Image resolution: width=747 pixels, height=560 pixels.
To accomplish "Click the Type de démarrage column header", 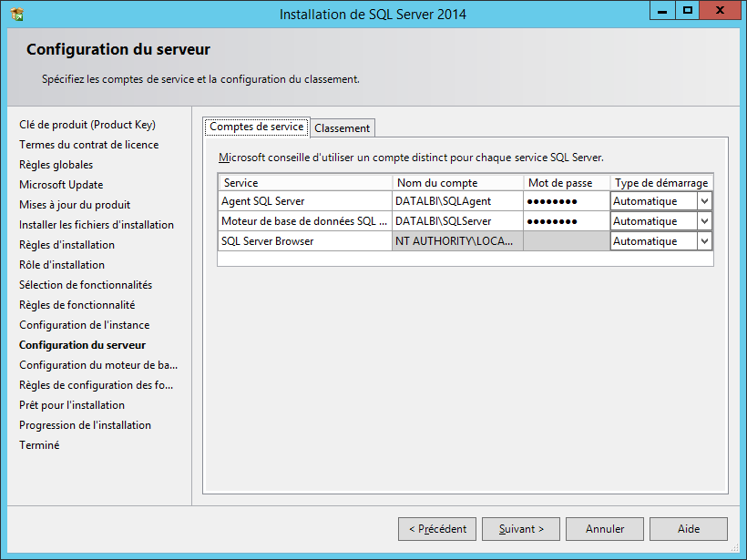I will coord(661,183).
